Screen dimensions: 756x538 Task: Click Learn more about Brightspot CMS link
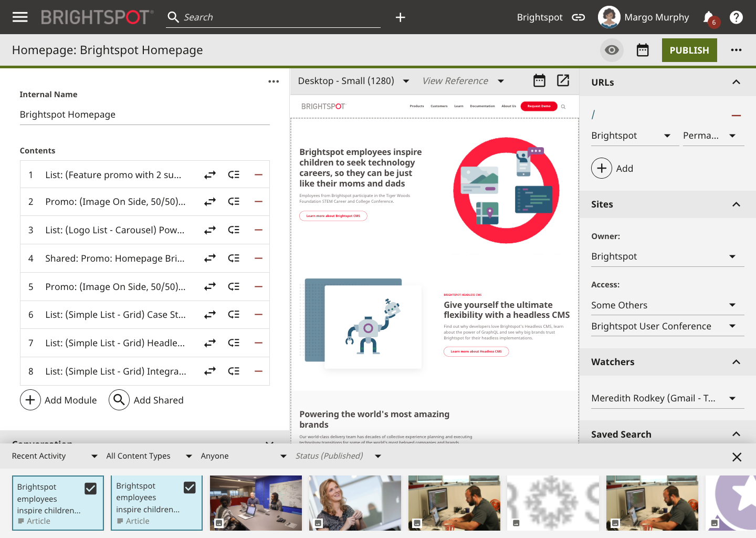click(333, 216)
